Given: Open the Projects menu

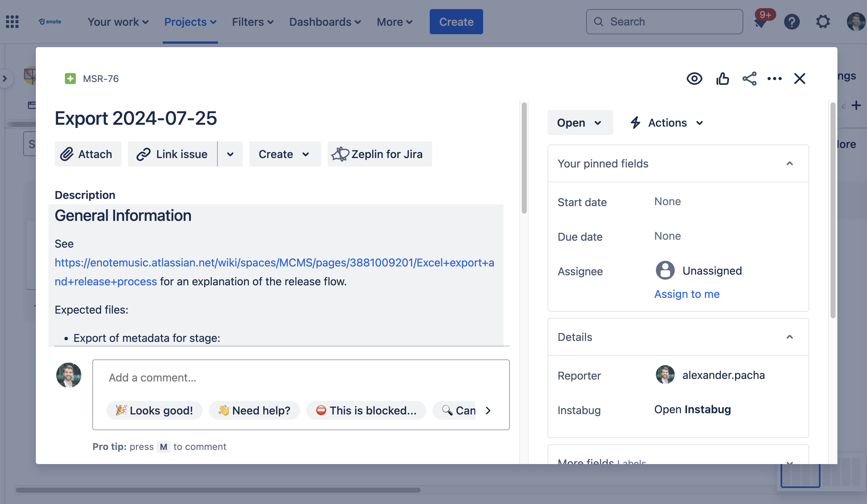Looking at the screenshot, I should click(x=190, y=22).
